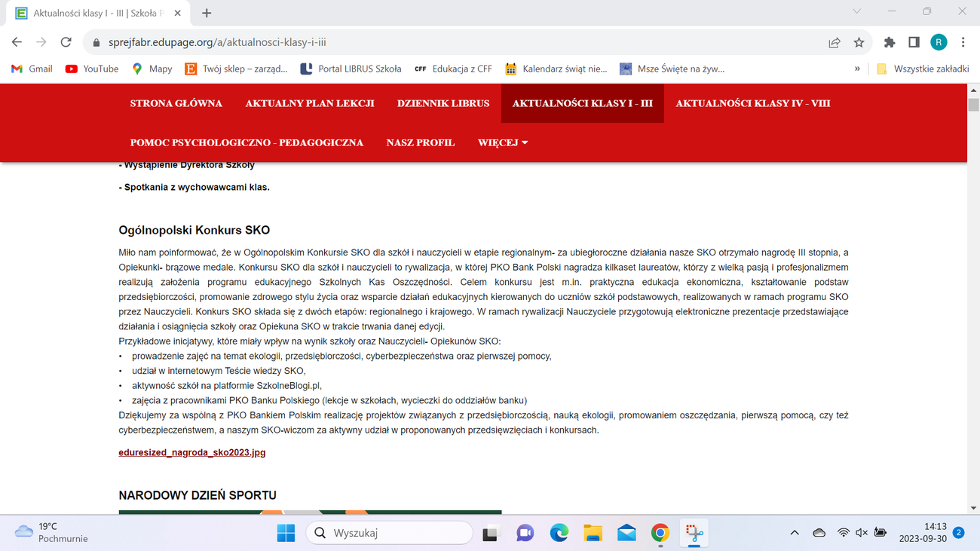Viewport: 980px width, 551px height.
Task: Open the YouTube bookmark
Action: [92, 69]
